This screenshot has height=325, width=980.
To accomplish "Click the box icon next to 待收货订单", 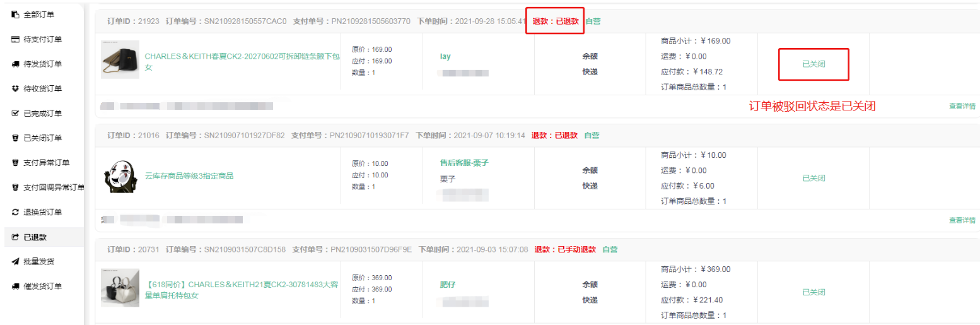I will (15, 88).
